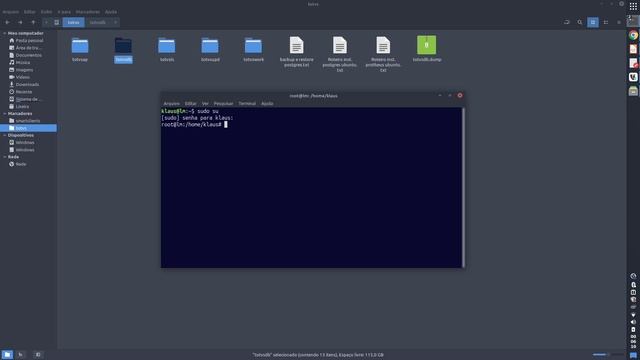Select the highlighted totvsdb folder

click(123, 50)
